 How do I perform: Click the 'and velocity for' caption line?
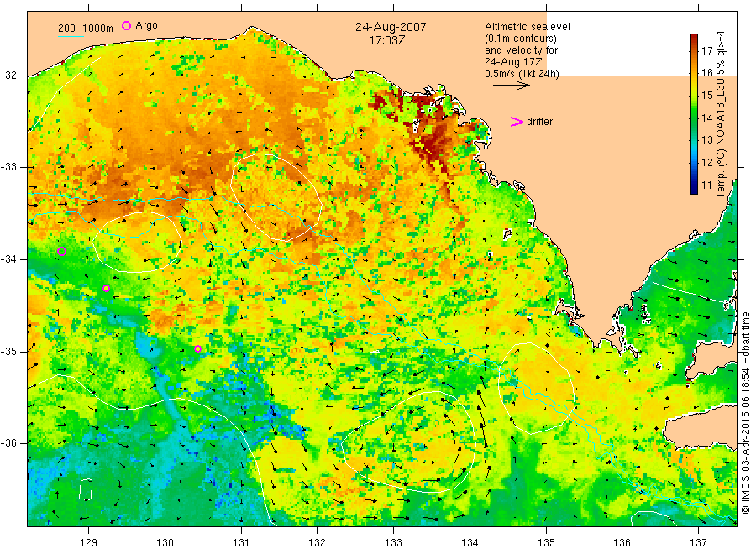(x=521, y=50)
